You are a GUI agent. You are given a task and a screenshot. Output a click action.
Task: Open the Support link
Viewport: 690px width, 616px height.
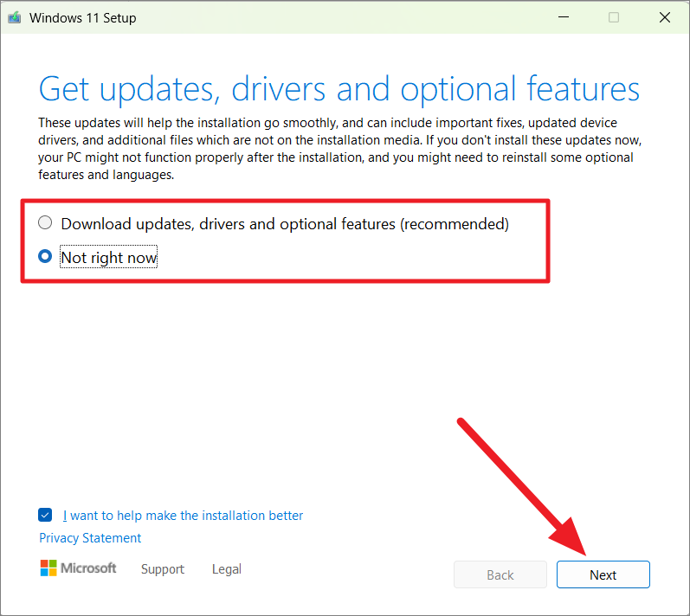[x=163, y=569]
